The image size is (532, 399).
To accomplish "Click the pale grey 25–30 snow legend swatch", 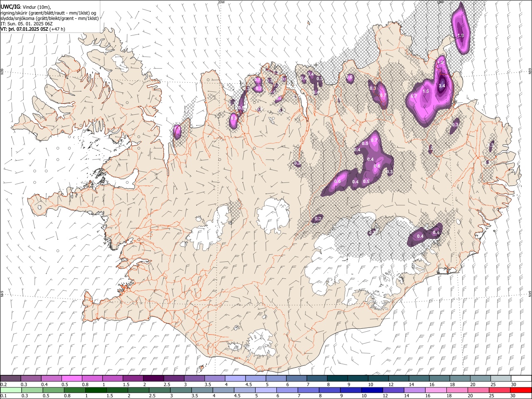I will click(x=500, y=378).
